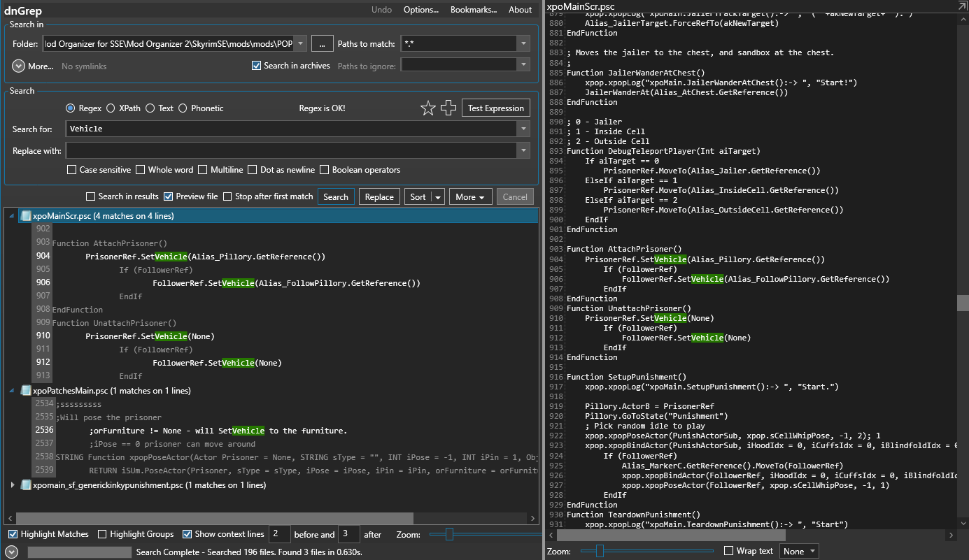The width and height of the screenshot is (969, 560).
Task: Click the status bar expand chevron icon
Action: coord(10,552)
